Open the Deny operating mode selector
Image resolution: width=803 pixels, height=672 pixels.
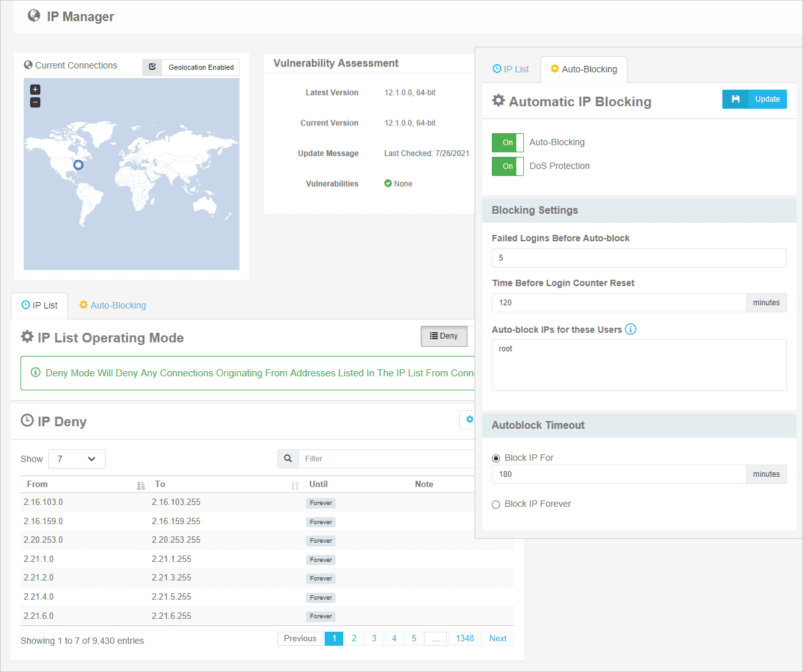coord(444,336)
